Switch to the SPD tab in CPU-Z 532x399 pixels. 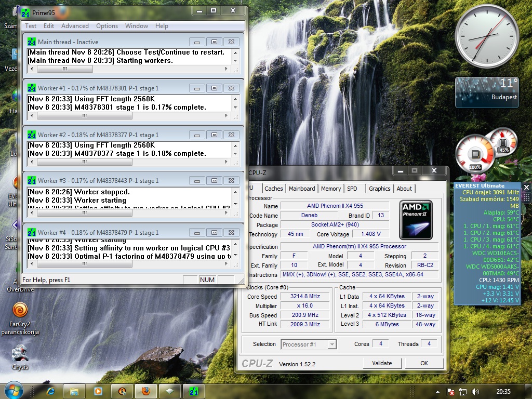352,189
